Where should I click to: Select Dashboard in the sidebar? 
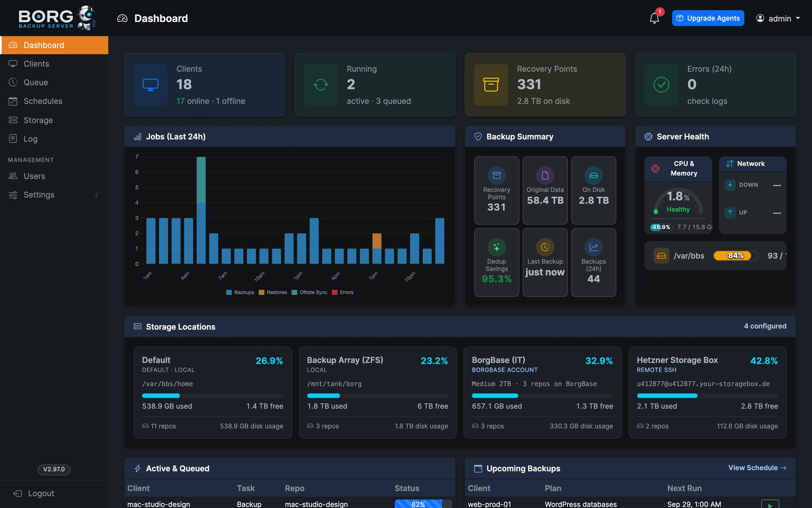pos(54,45)
